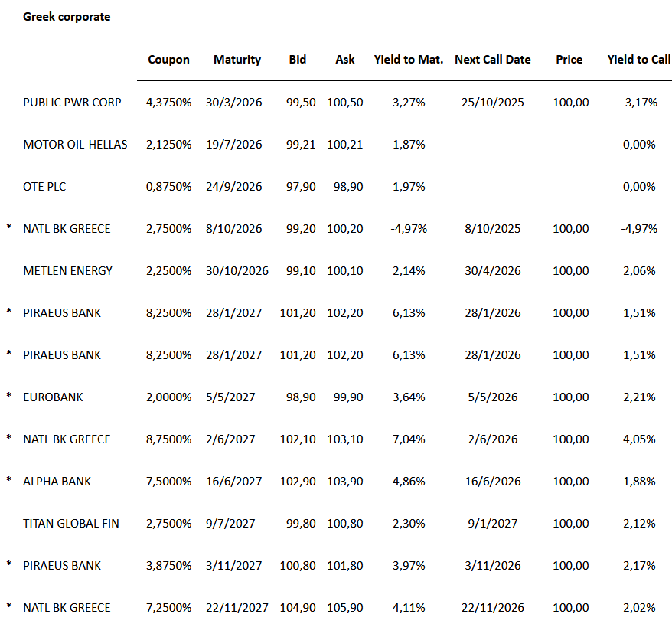The height and width of the screenshot is (624, 672).
Task: Select the Greek corporate table title
Action: tap(67, 17)
